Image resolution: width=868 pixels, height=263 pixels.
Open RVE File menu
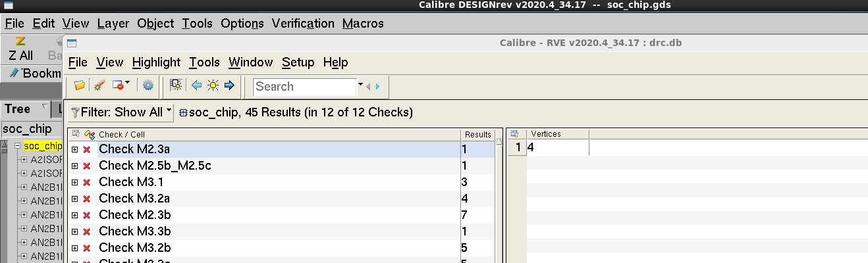78,62
